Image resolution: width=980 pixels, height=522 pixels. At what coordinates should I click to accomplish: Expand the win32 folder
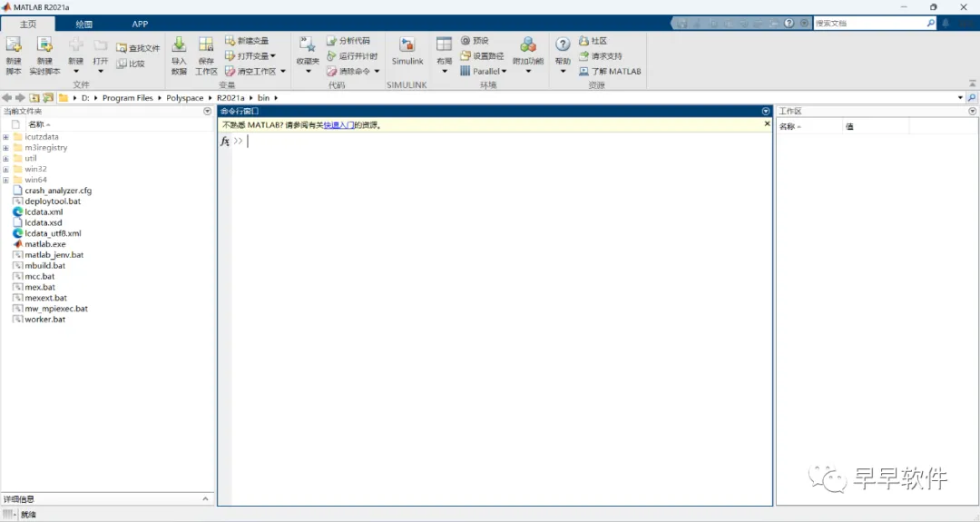click(5, 169)
